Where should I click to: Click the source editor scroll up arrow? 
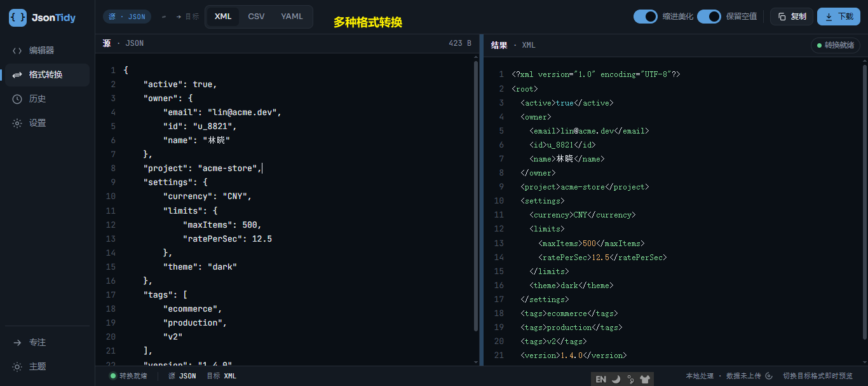477,57
